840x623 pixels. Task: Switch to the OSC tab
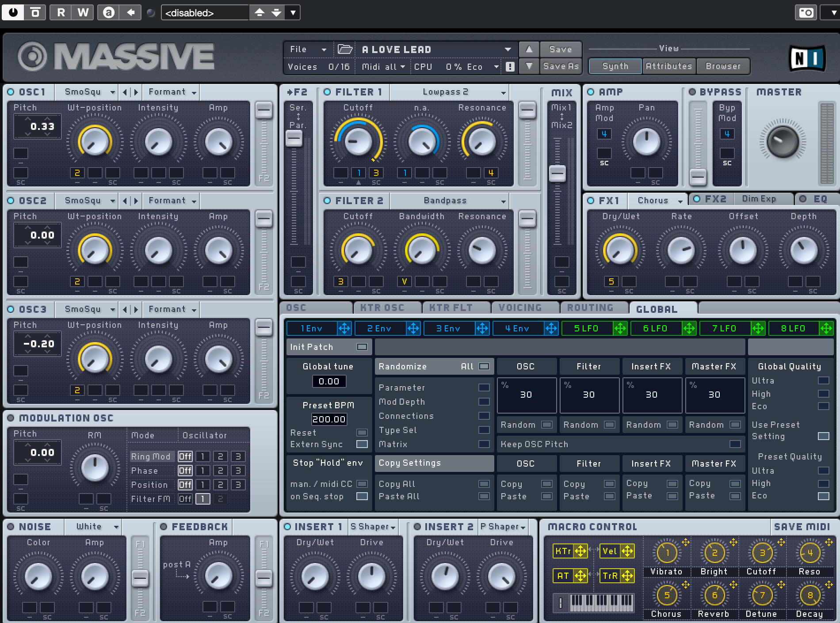[x=317, y=308]
